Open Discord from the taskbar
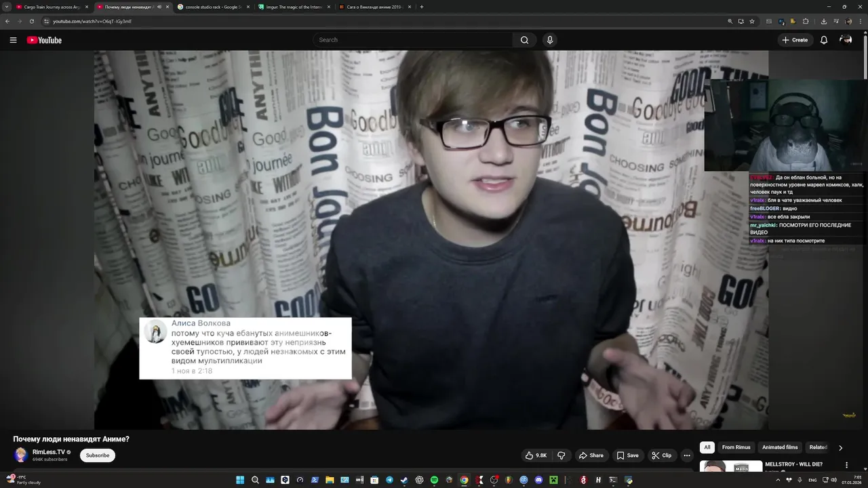Image resolution: width=868 pixels, height=488 pixels. (x=538, y=480)
